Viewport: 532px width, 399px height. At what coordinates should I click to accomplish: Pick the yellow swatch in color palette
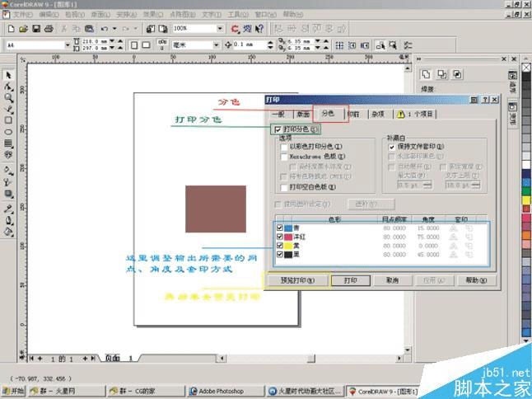(526, 200)
